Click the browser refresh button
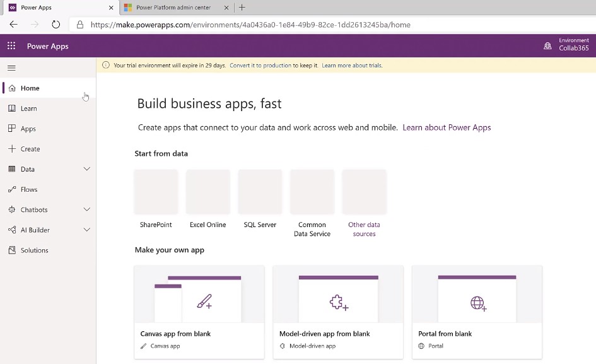The image size is (596, 364). click(56, 25)
